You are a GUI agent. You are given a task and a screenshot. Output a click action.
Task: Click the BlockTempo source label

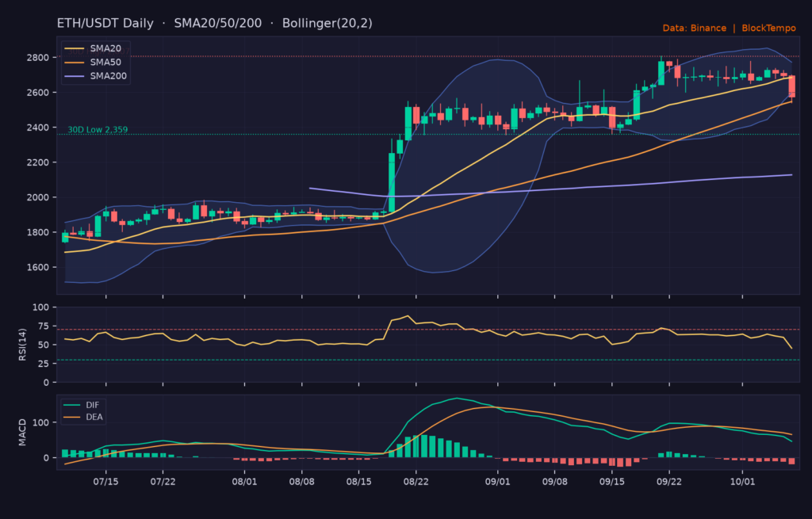pyautogui.click(x=768, y=28)
